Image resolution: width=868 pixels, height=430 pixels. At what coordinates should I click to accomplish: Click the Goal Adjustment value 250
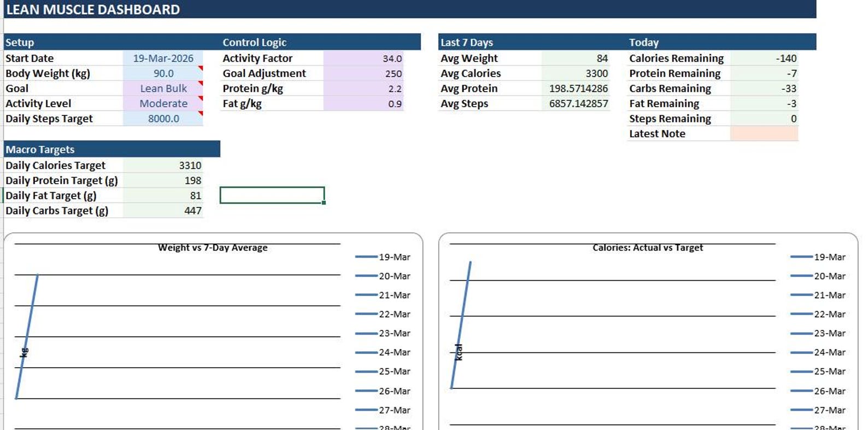(363, 73)
